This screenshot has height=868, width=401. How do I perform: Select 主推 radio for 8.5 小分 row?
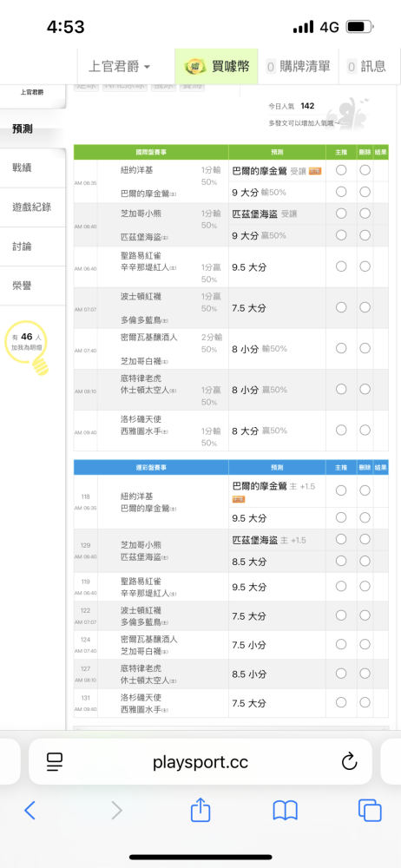tap(341, 674)
